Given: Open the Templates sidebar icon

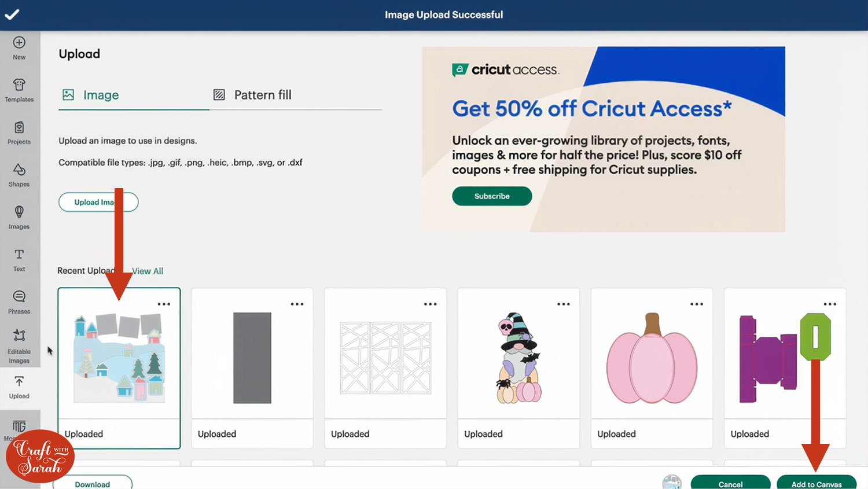Looking at the screenshot, I should pos(19,85).
